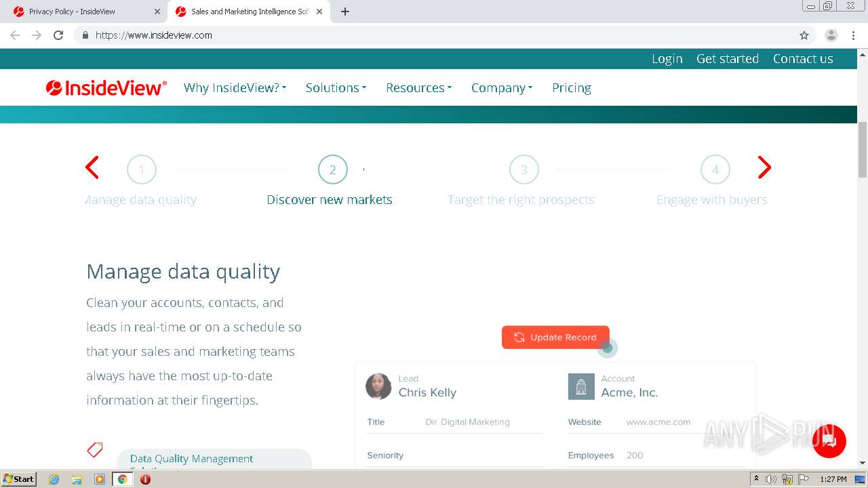
Task: Click the system clock showing 1:27 PM
Action: click(x=833, y=479)
